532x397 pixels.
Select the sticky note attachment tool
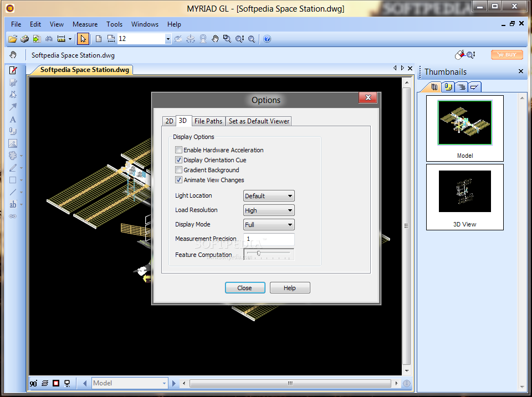(13, 131)
